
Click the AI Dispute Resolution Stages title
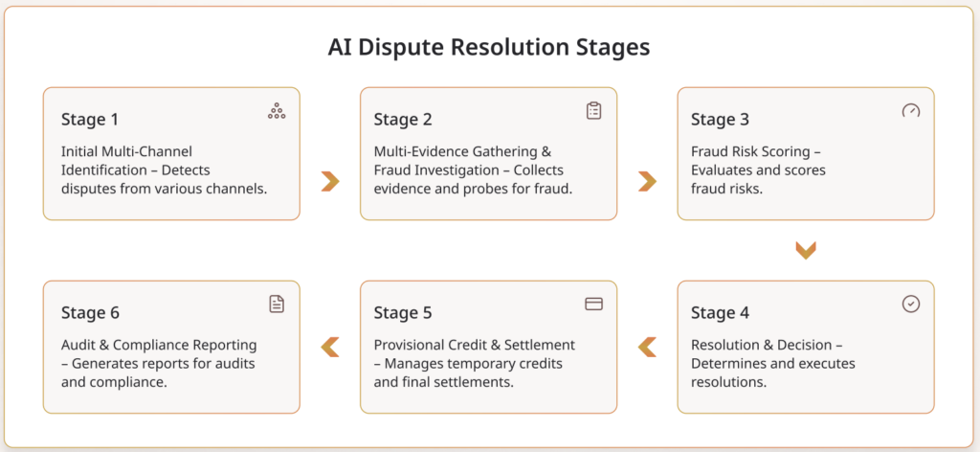tap(489, 47)
